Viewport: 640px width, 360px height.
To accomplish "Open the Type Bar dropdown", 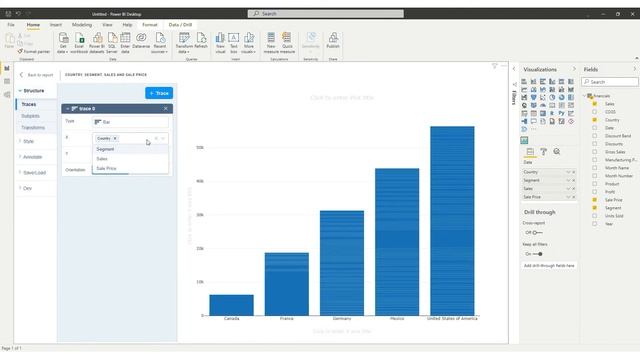I will pyautogui.click(x=130, y=122).
